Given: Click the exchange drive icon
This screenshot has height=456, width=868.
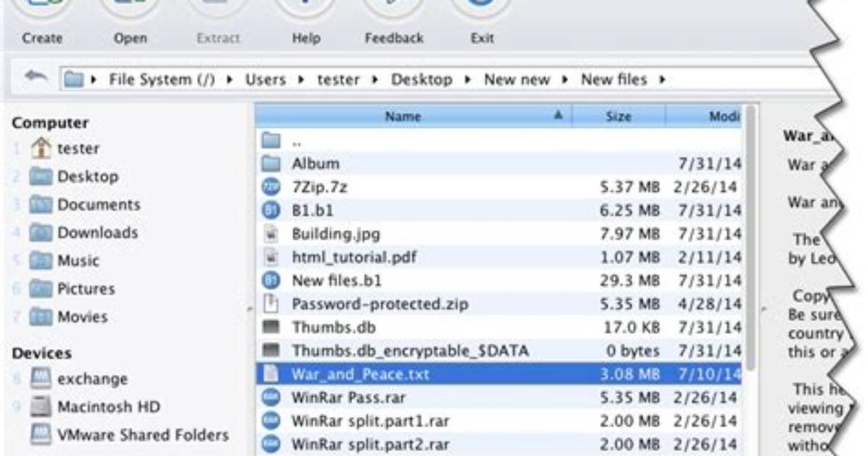Looking at the screenshot, I should [x=41, y=379].
